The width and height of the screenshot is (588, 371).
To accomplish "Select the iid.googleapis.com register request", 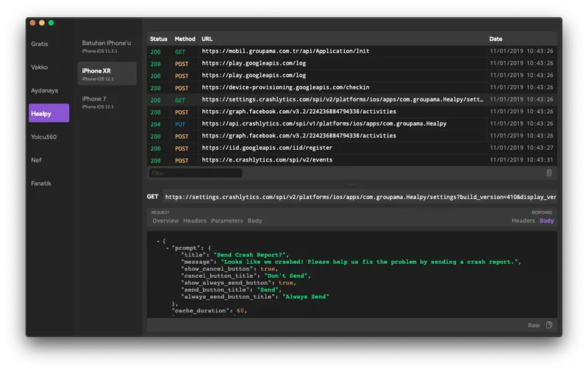I will pos(352,148).
